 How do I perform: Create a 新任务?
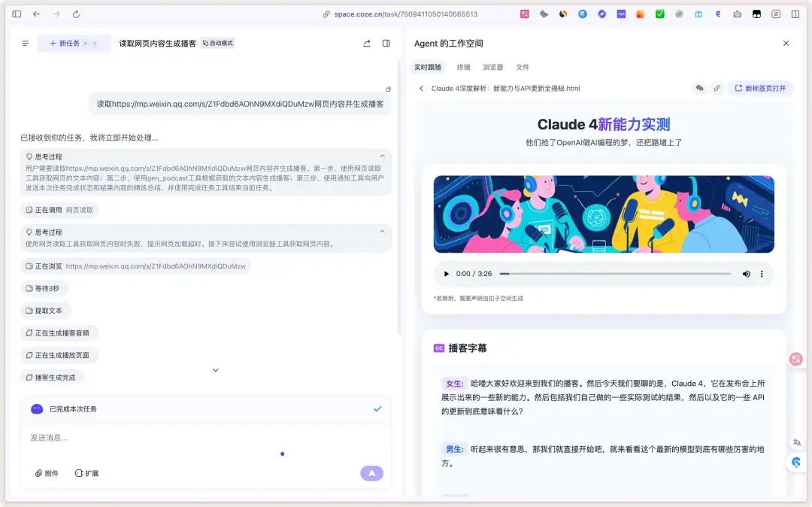tap(68, 43)
